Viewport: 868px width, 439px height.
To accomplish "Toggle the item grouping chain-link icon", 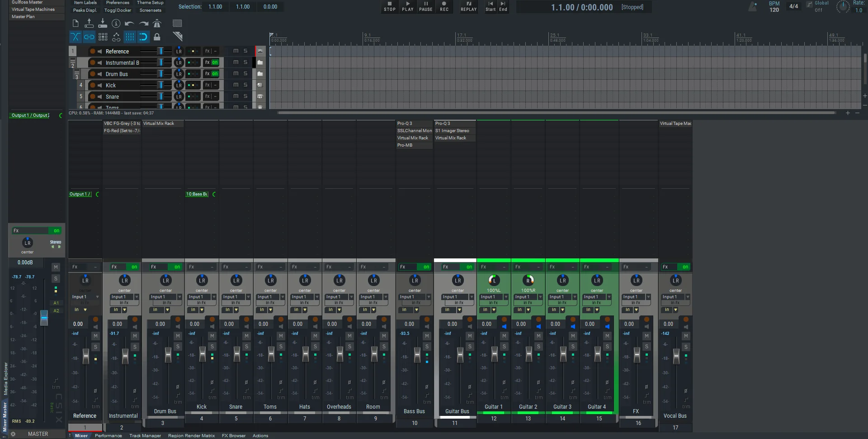I will [89, 37].
